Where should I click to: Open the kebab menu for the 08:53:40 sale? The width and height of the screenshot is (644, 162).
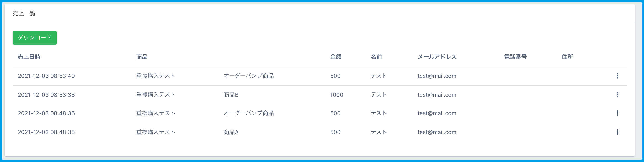(x=618, y=76)
